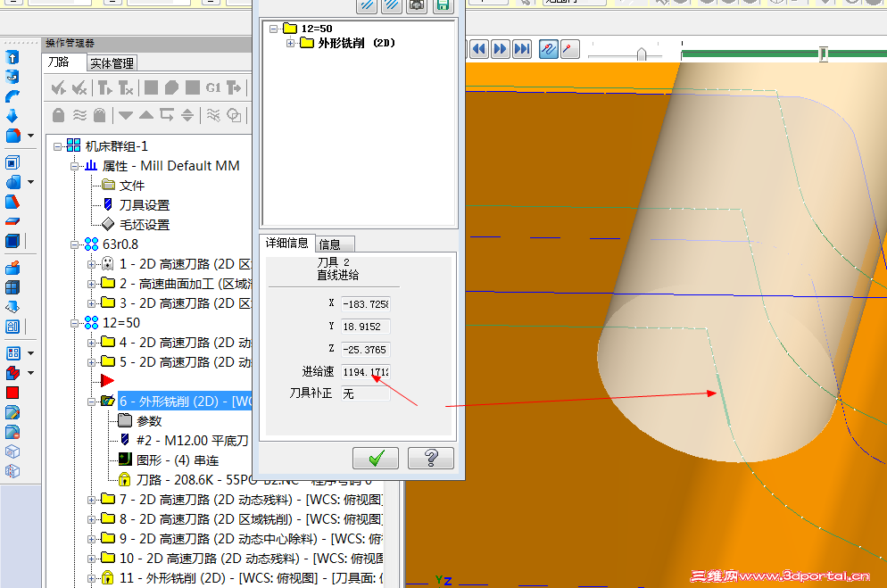Show only associative geometry icon
887x588 pixels.
[234, 115]
